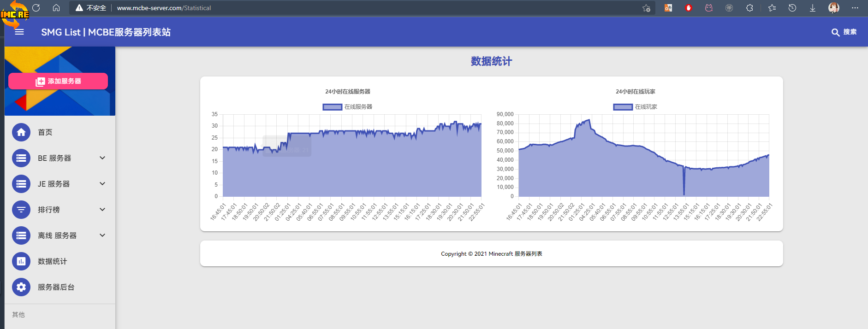
Task: Click the browser refresh icon
Action: pyautogui.click(x=36, y=8)
